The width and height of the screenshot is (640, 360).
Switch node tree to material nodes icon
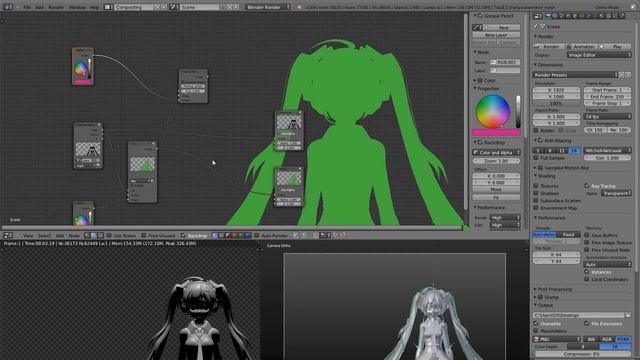(x=87, y=236)
